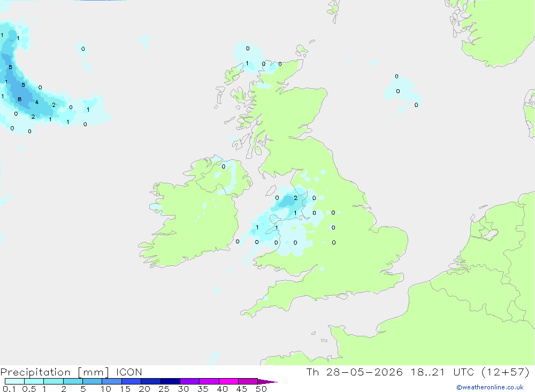Viewport: 535px width, 392px height.
Task: Click the 'Precipitation [mm]' title text
Action: (55, 372)
